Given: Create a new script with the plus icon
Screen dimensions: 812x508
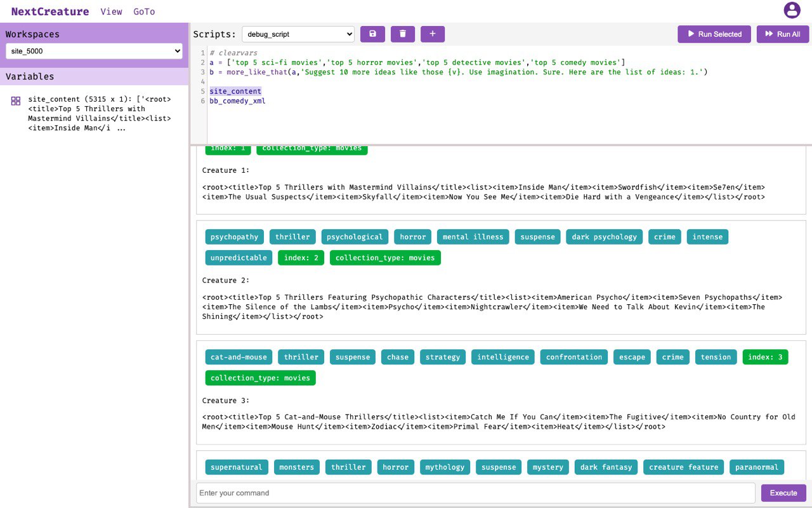Looking at the screenshot, I should pyautogui.click(x=433, y=34).
